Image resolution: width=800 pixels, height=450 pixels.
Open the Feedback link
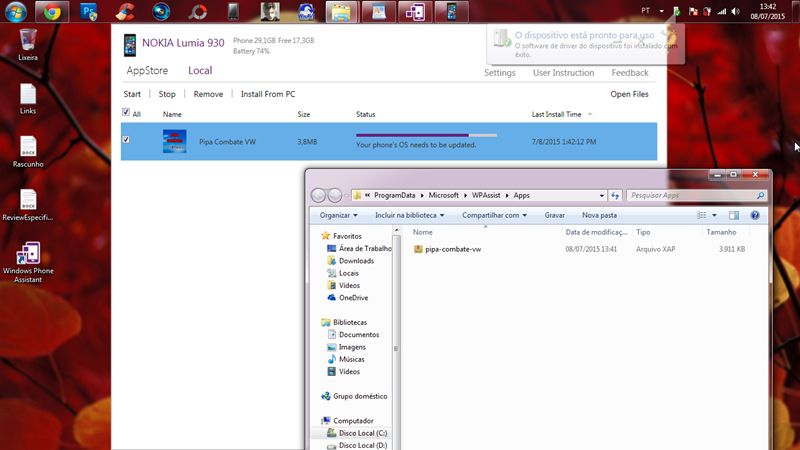pyautogui.click(x=630, y=73)
